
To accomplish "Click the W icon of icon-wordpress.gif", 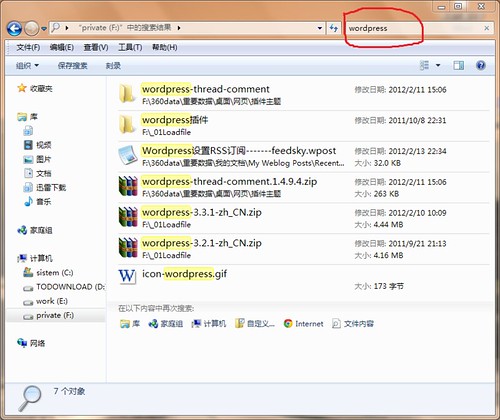I will tap(127, 277).
